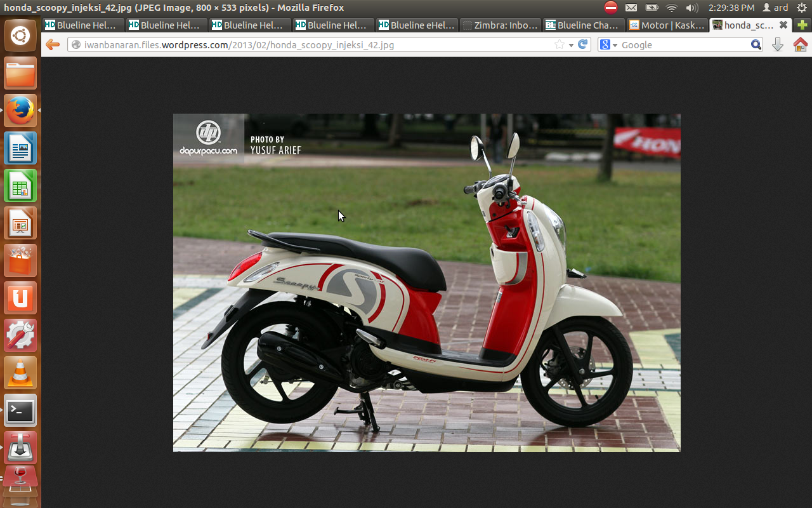Open the Firefox downloads arrow
This screenshot has height=508, width=812.
click(x=778, y=44)
